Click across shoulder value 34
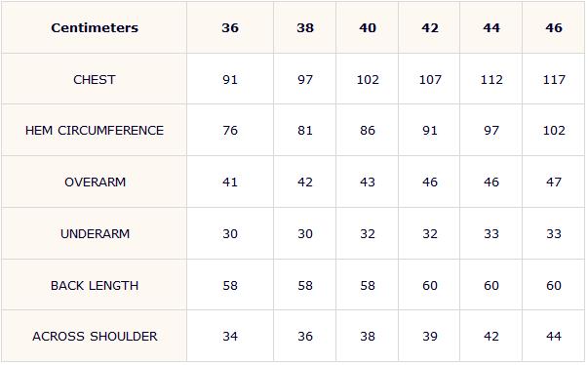 (x=230, y=337)
